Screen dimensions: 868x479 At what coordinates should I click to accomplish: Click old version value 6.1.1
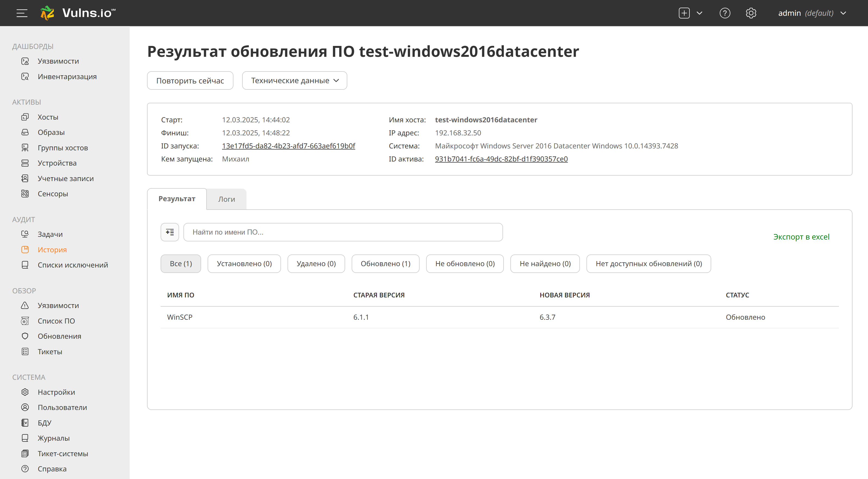361,317
